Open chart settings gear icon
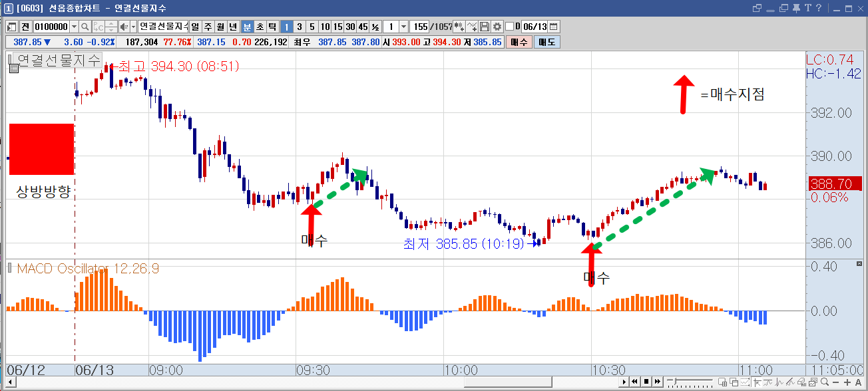Image resolution: width=868 pixels, height=391 pixels. click(x=497, y=27)
